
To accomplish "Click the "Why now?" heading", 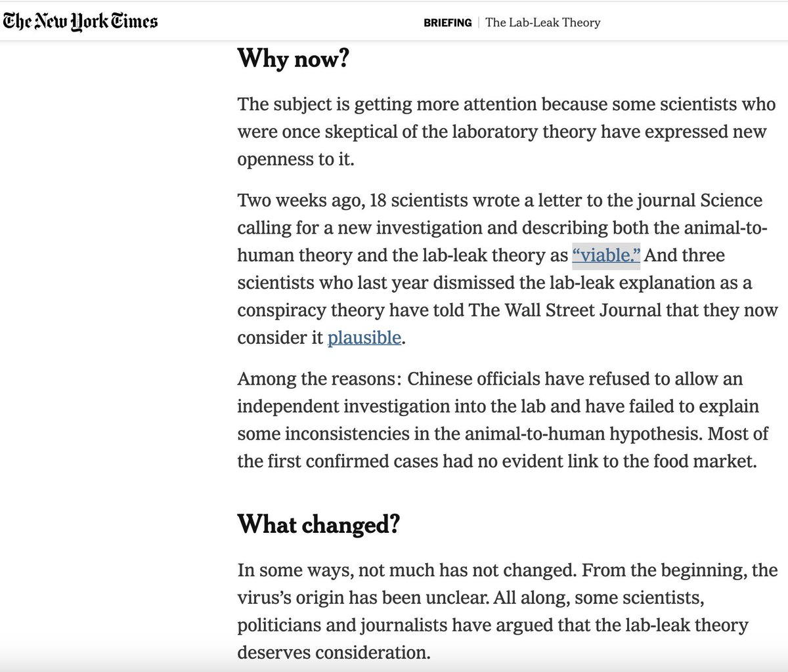I will 293,58.
